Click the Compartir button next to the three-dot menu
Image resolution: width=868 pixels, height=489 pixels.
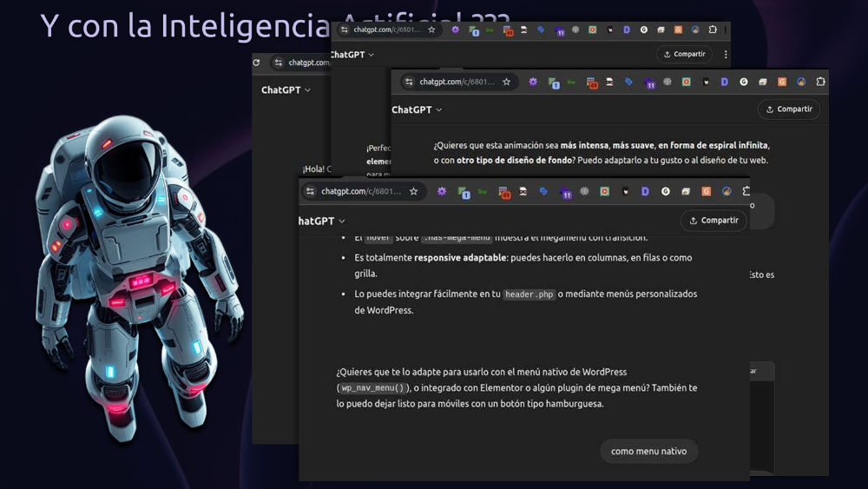click(x=684, y=54)
